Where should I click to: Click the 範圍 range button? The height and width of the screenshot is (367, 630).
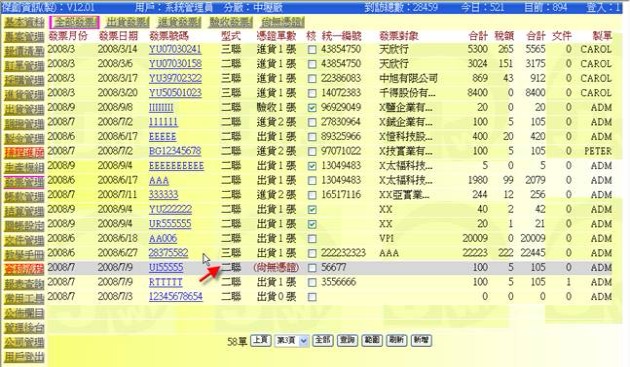click(x=372, y=340)
